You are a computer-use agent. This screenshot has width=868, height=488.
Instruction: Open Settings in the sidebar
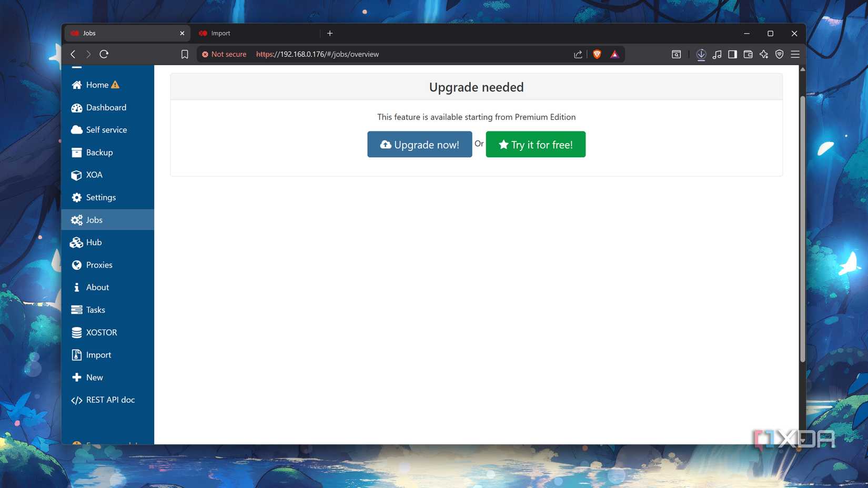point(107,197)
